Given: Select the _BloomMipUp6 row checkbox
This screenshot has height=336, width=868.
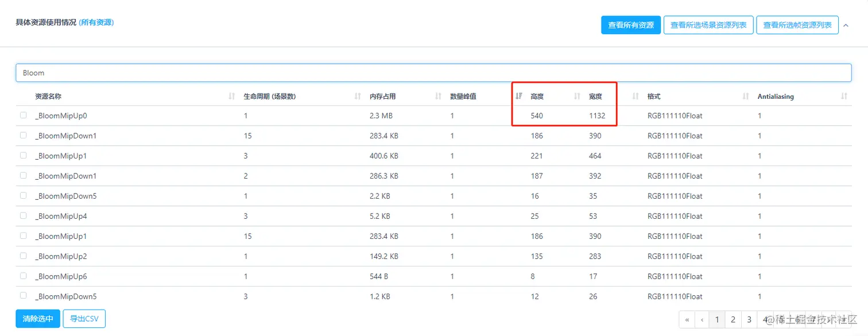Looking at the screenshot, I should [x=23, y=276].
